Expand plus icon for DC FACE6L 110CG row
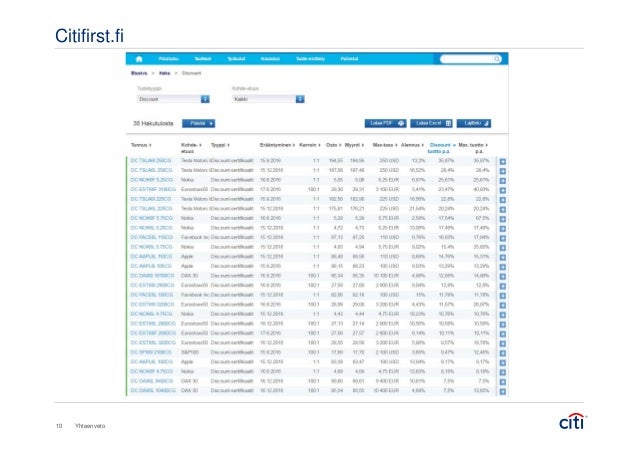638x452 pixels. [503, 238]
